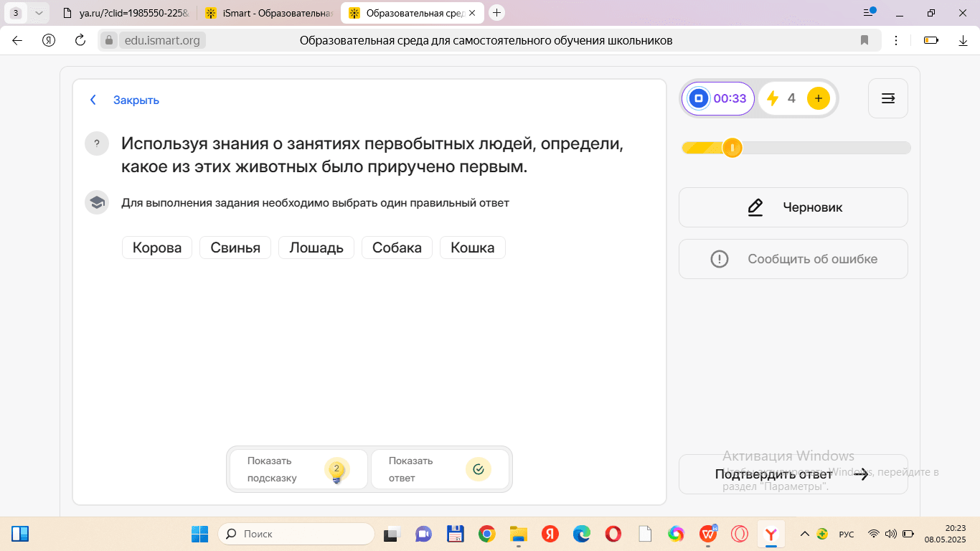Select the answer Корова
The image size is (980, 551).
tap(157, 248)
